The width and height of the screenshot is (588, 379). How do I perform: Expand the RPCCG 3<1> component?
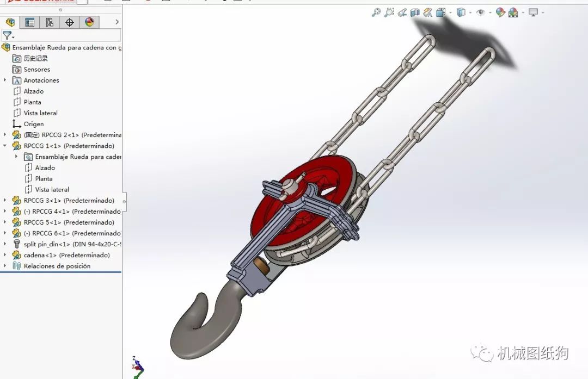pyautogui.click(x=5, y=200)
